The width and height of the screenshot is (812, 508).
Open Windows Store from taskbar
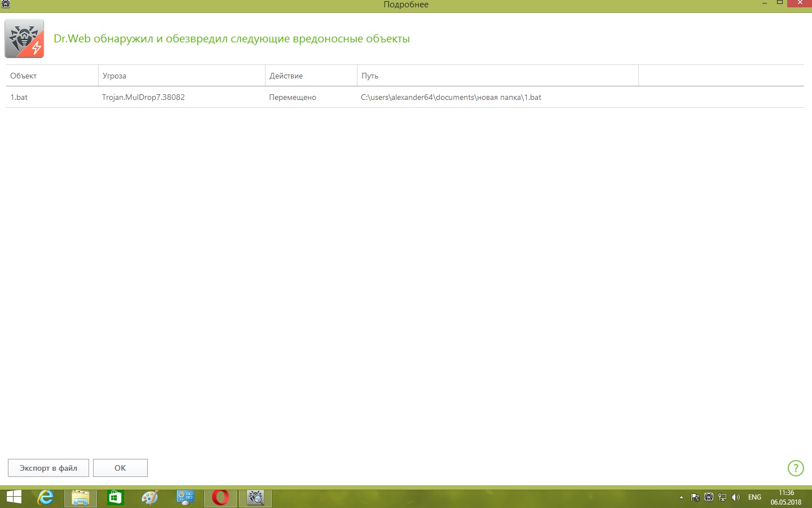coord(116,497)
